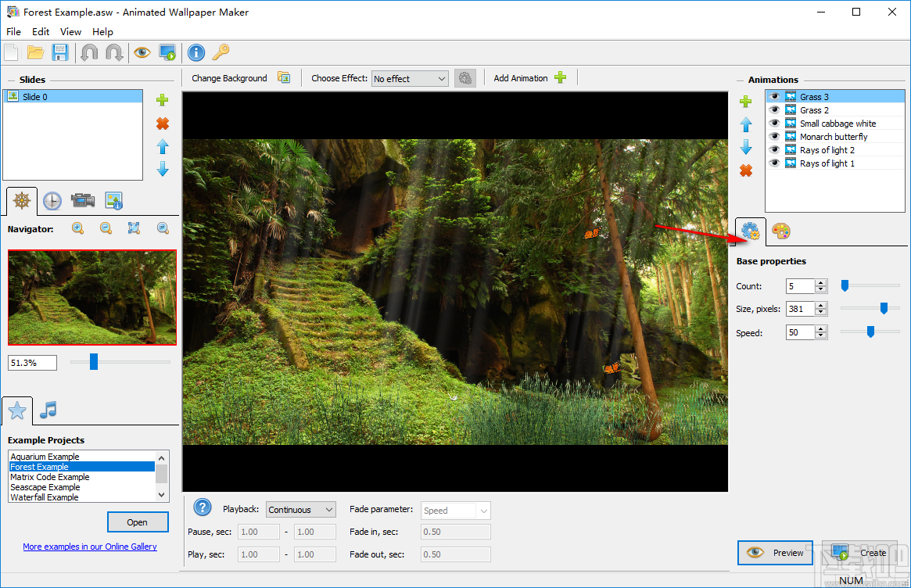
Task: Click the Redo arrow icon
Action: [114, 53]
